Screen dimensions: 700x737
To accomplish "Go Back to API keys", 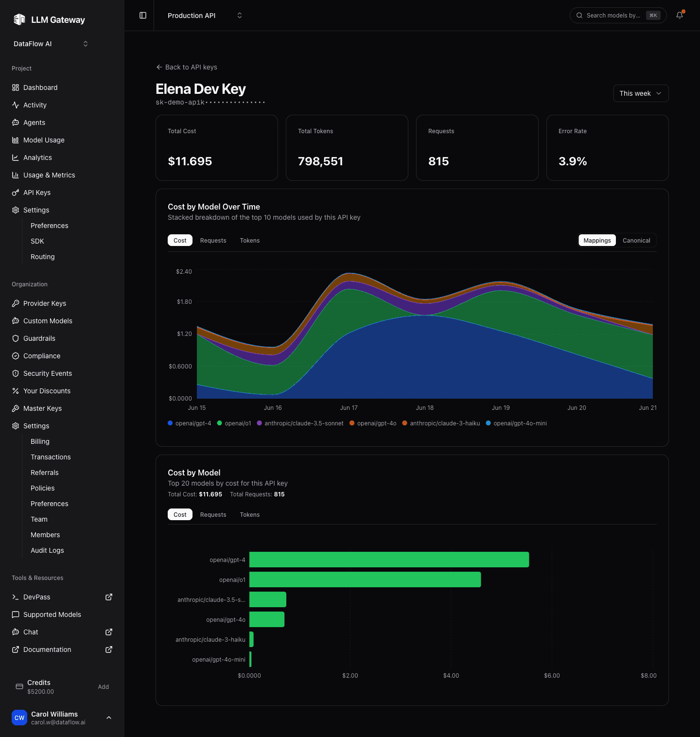I will coord(187,67).
